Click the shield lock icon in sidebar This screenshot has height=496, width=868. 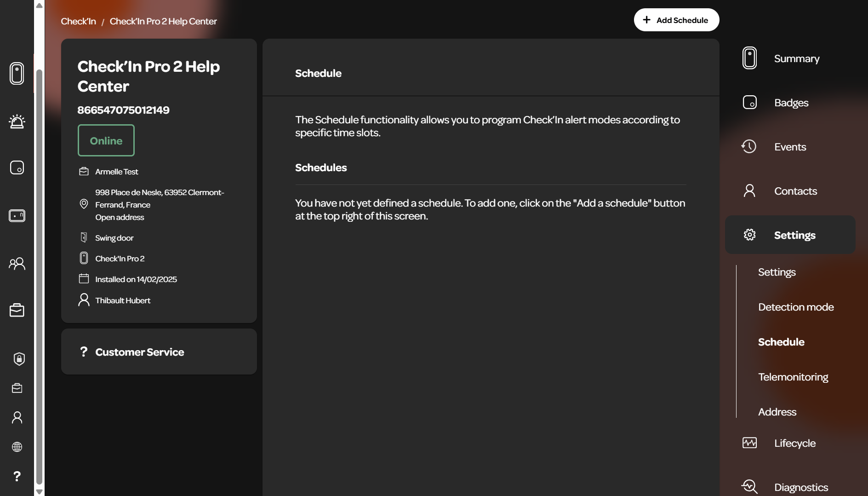pyautogui.click(x=19, y=359)
